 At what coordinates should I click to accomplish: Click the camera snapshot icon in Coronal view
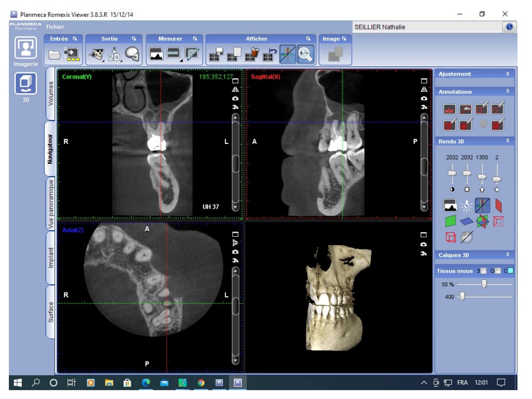tap(235, 98)
